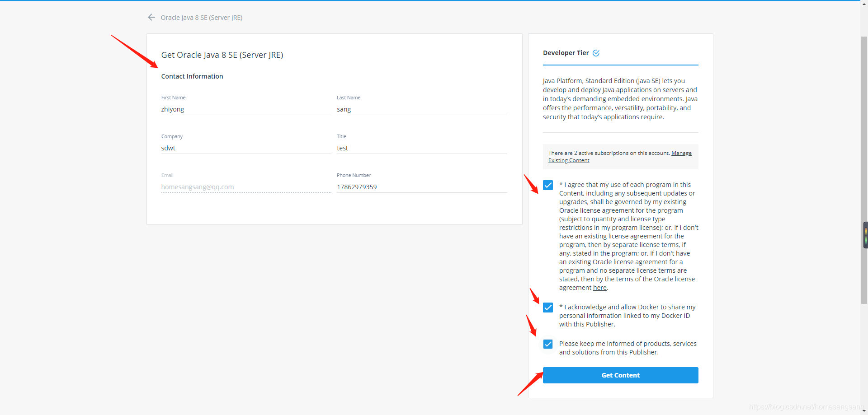Click the back arrow beside Oracle Java 8 SE
868x415 pixels.
[151, 17]
